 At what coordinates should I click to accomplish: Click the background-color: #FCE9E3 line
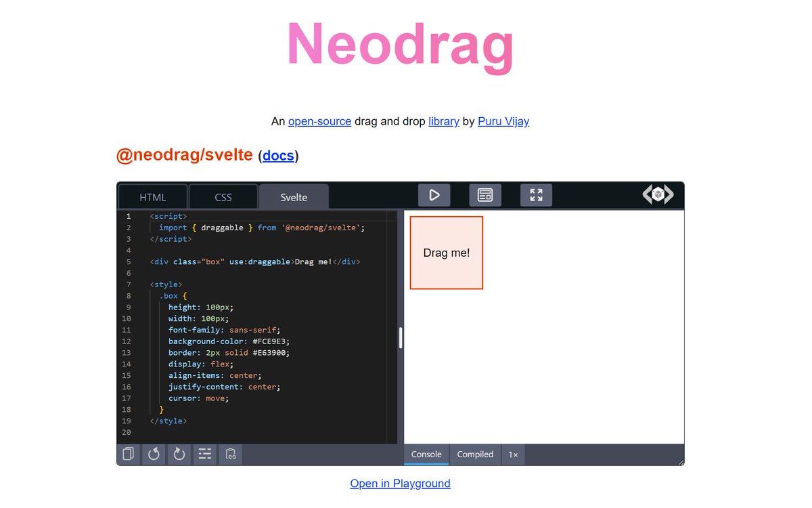pos(229,341)
